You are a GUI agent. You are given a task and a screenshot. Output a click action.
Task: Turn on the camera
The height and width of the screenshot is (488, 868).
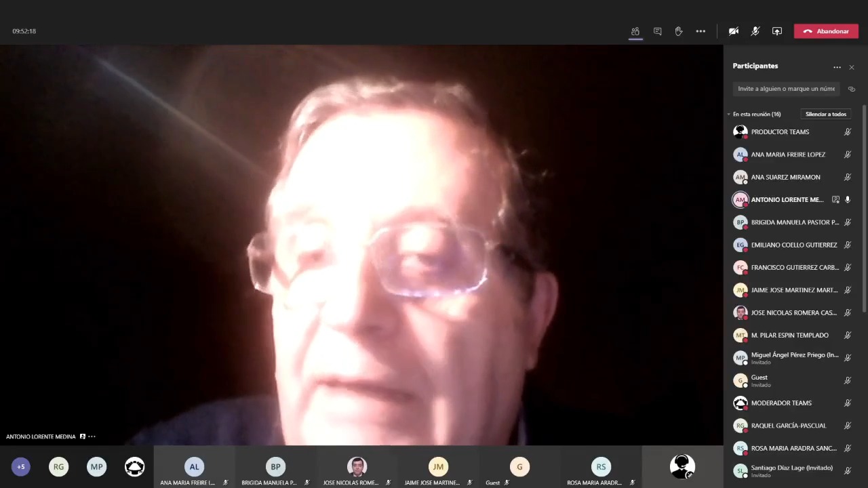click(x=733, y=31)
